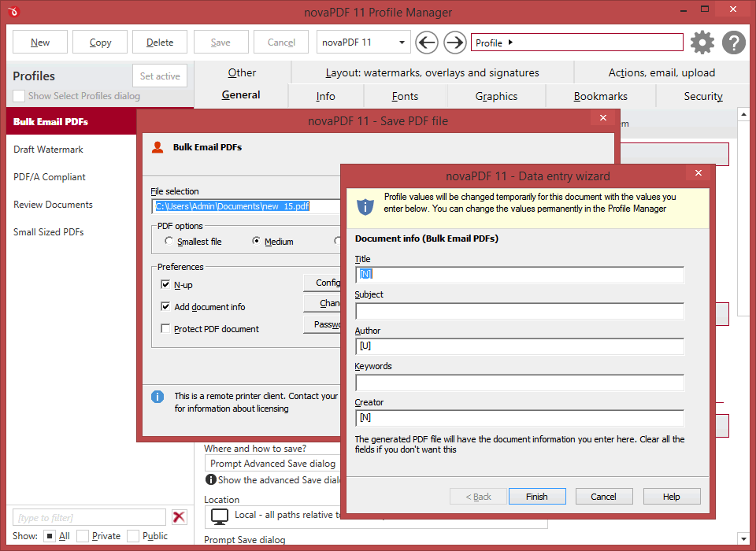Image resolution: width=756 pixels, height=551 pixels.
Task: Select the Review Documents profile
Action: (x=72, y=205)
